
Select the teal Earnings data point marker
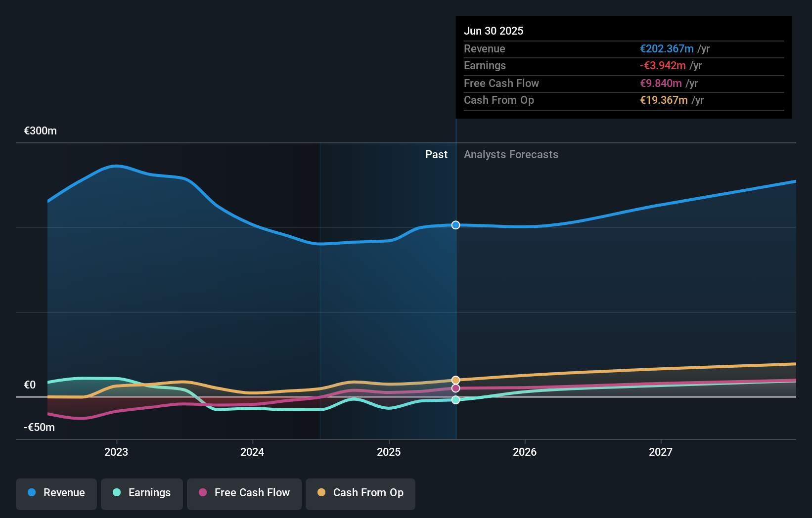tap(456, 400)
